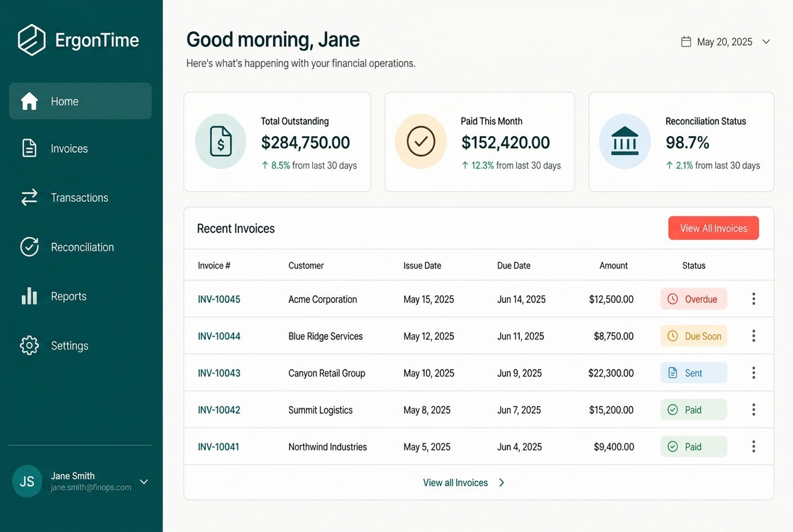The height and width of the screenshot is (532, 793).
Task: Open invoice INV-10041
Action: click(x=218, y=447)
